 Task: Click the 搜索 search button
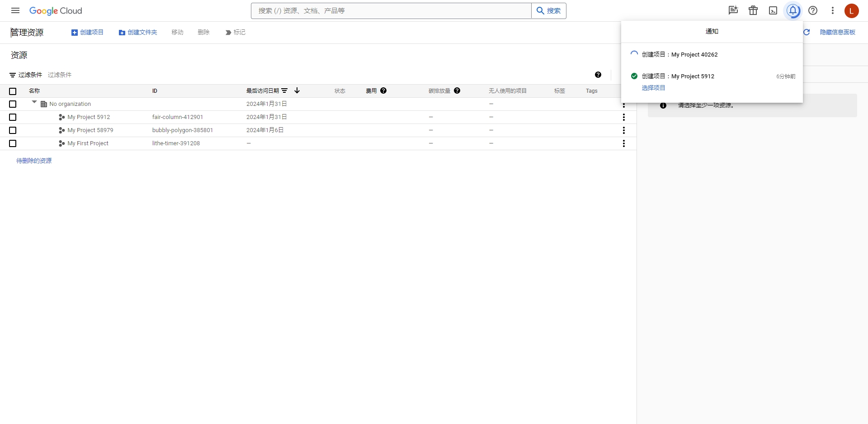(x=549, y=11)
